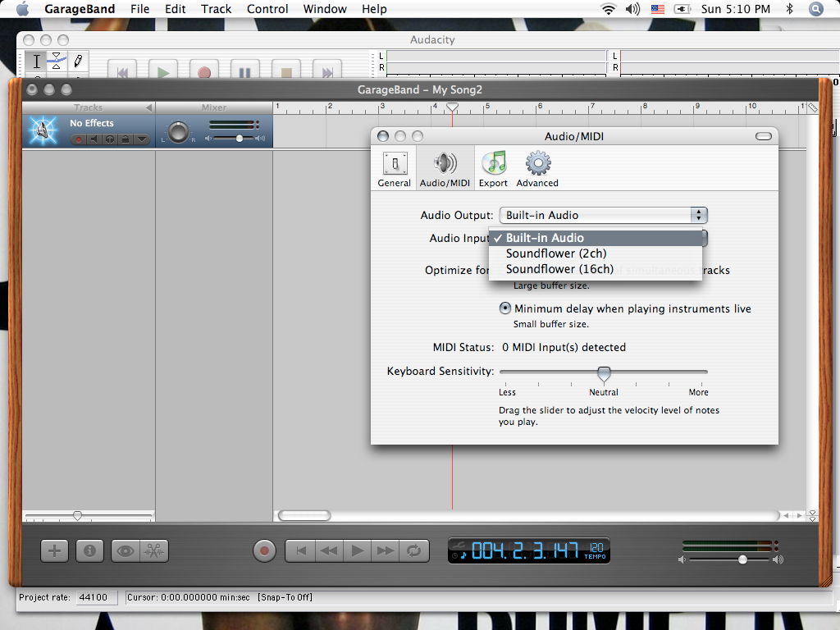This screenshot has width=840, height=630.
Task: Choose Built-in Audio in Audio Input list
Action: (596, 238)
